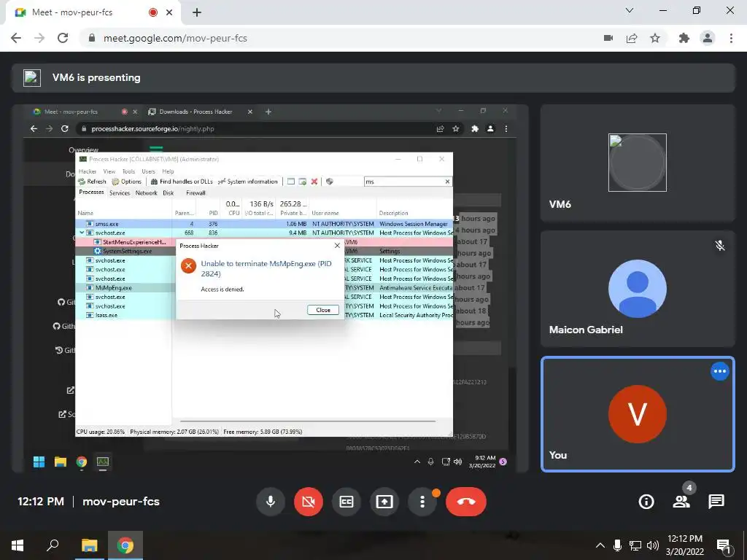Turn on camera in Meet call bar
Screen dimensions: 747x560
point(309,502)
